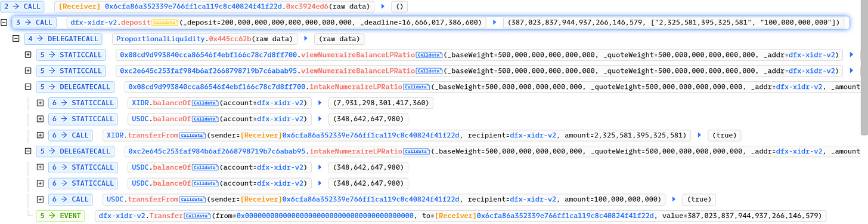
Task: Select '6 → CALL' badge beside USDC.transferFrom
Action: click(70, 199)
